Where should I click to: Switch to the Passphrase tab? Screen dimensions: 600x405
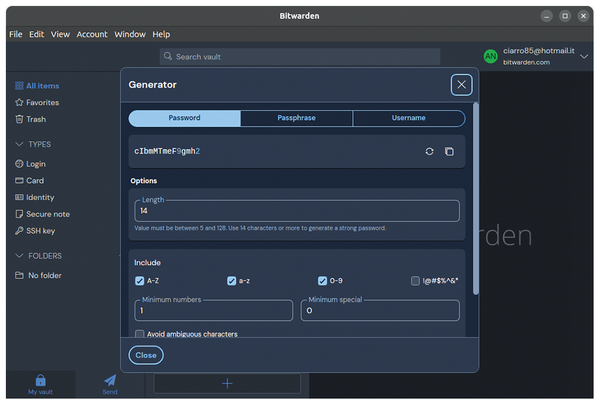pos(296,118)
